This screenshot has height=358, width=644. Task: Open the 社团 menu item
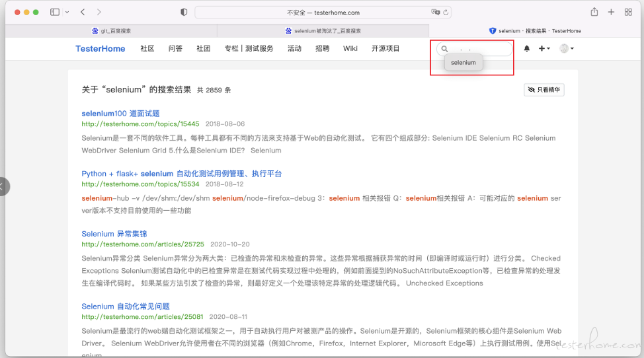pyautogui.click(x=203, y=48)
